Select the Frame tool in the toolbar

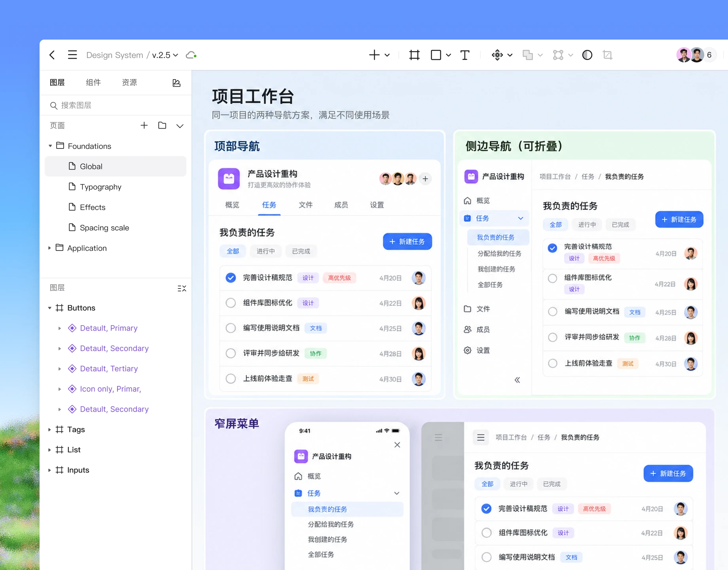(414, 55)
